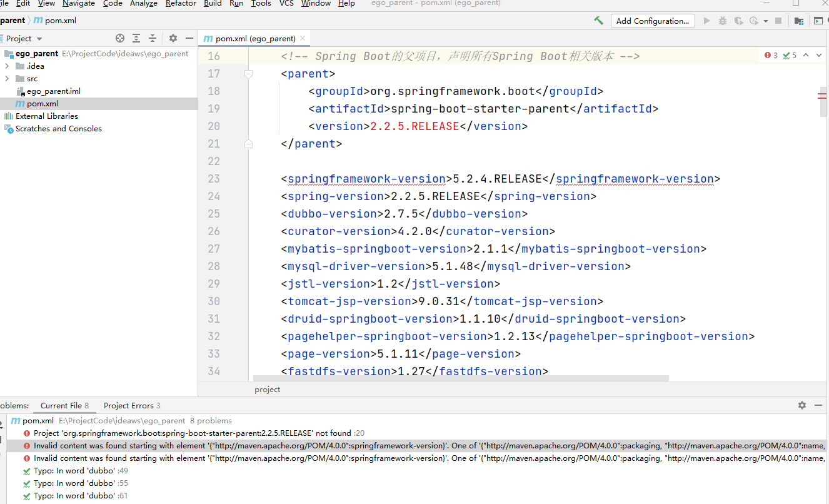Switch to the Project Errors tab

tap(132, 405)
